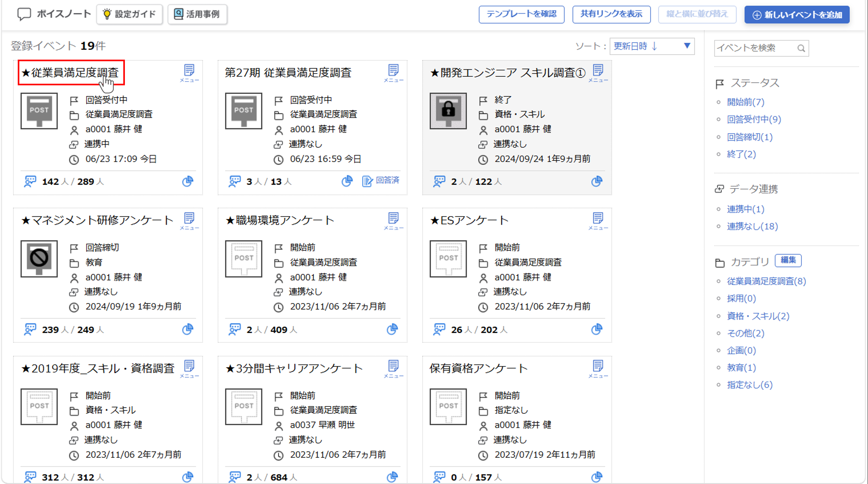Open event 保有資格アンケート title

pyautogui.click(x=478, y=368)
